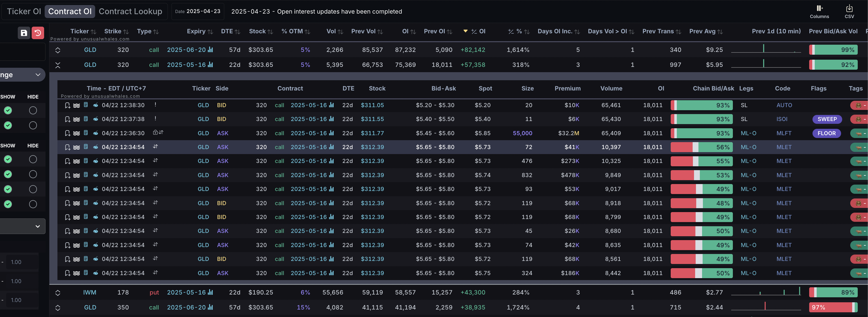Switch to the Ticker OI tab
Image resolution: width=868 pixels, height=317 pixels.
[x=24, y=11]
